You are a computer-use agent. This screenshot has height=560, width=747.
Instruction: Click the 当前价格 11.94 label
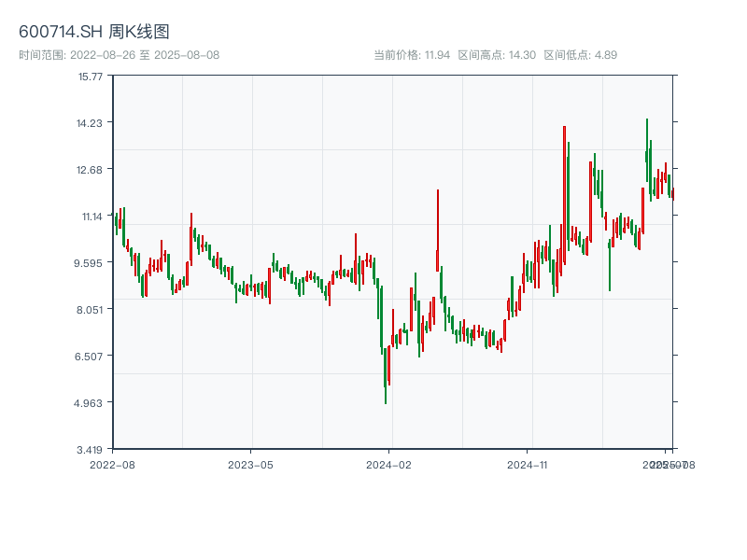413,55
